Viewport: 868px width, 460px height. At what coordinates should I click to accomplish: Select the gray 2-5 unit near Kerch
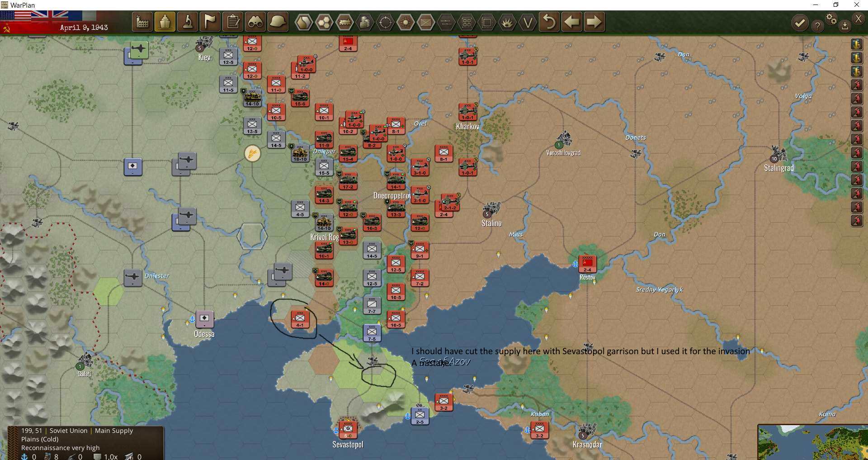[420, 416]
